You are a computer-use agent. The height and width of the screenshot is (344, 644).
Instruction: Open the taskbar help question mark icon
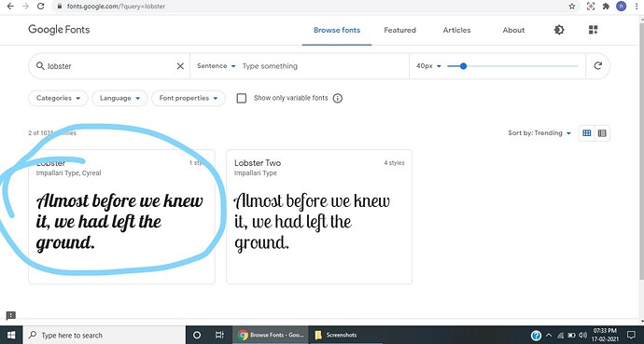click(536, 335)
